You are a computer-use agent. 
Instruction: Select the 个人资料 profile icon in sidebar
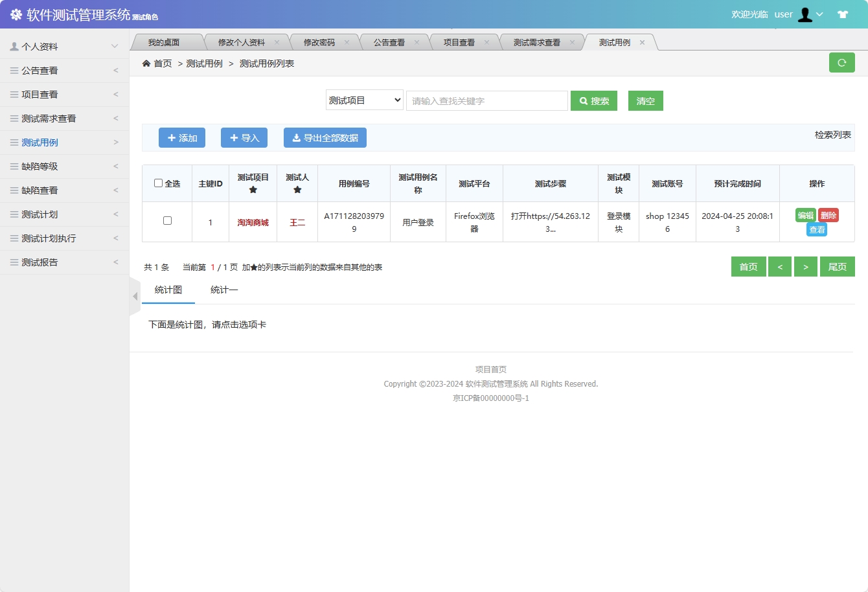[x=13, y=46]
